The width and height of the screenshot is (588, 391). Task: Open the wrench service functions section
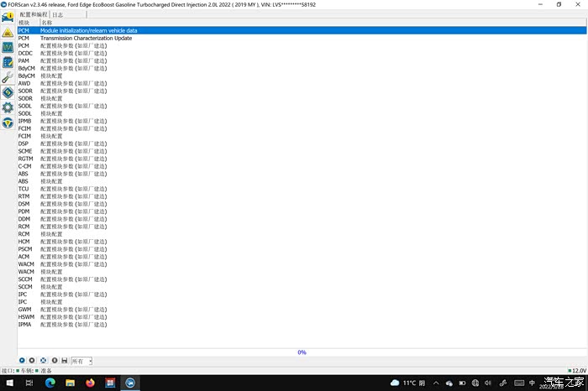pos(8,77)
